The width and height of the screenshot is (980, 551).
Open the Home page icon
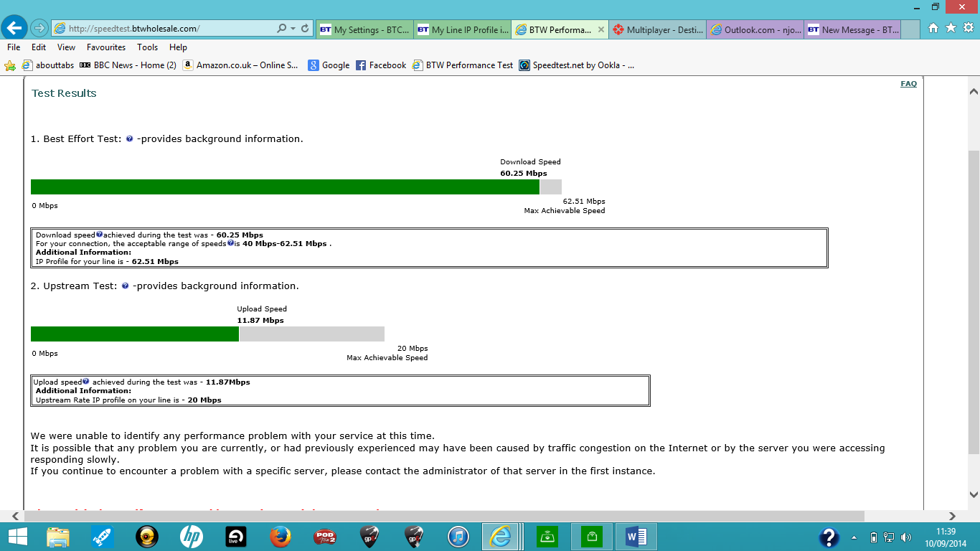point(933,28)
